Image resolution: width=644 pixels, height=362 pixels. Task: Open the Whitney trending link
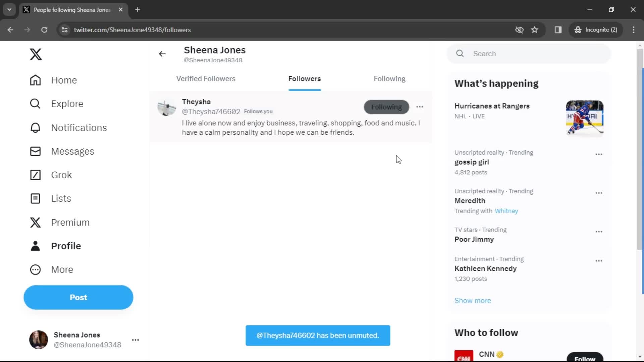point(506,211)
